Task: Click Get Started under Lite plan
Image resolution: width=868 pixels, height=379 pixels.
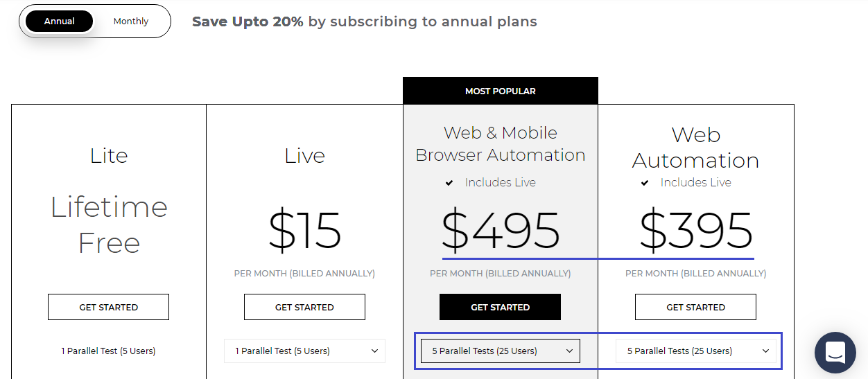Action: pos(108,307)
